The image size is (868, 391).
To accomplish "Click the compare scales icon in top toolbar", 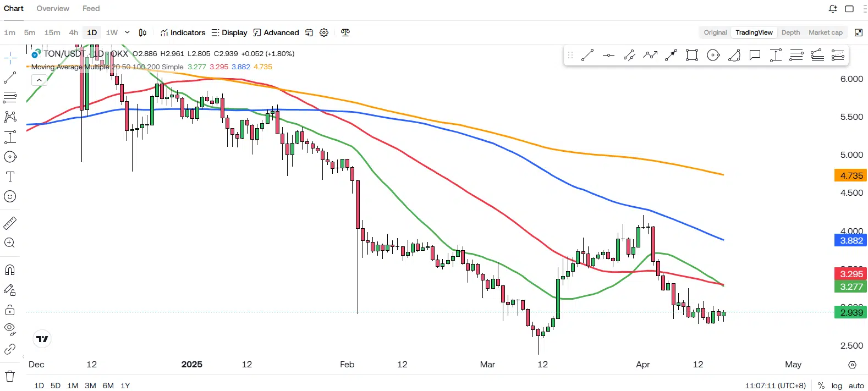I will [x=345, y=32].
